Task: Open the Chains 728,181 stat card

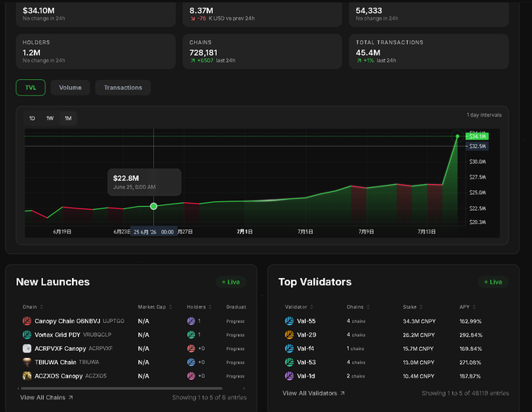Action: [x=262, y=51]
